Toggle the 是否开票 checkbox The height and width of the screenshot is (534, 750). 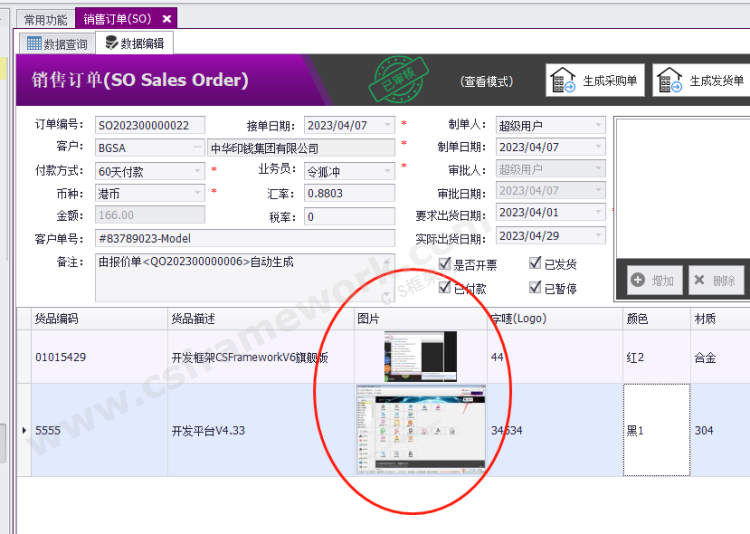click(x=446, y=264)
